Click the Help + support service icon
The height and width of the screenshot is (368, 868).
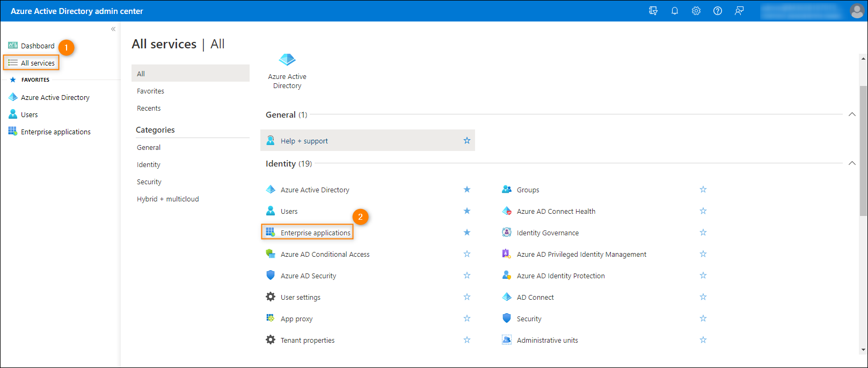(271, 140)
